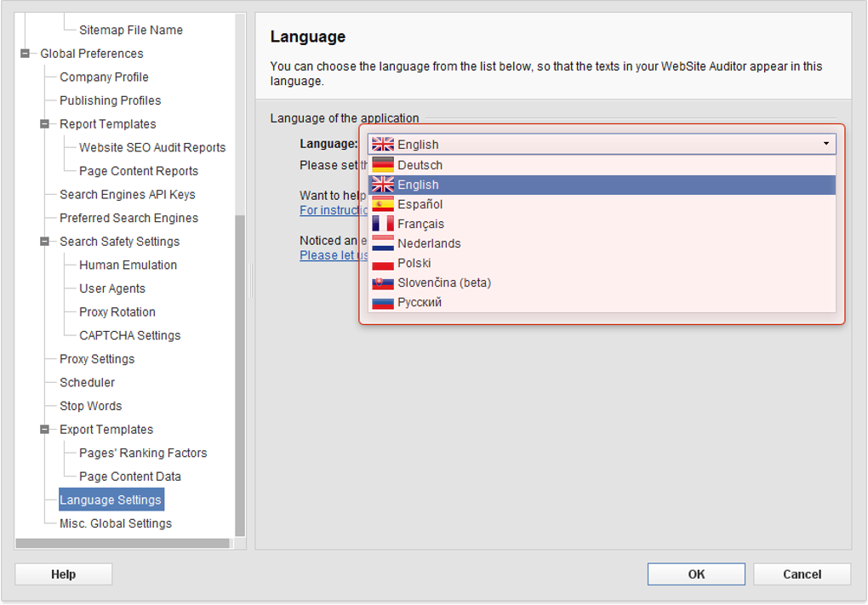Click the 'Please let us' link
The height and width of the screenshot is (605, 868).
(x=334, y=255)
